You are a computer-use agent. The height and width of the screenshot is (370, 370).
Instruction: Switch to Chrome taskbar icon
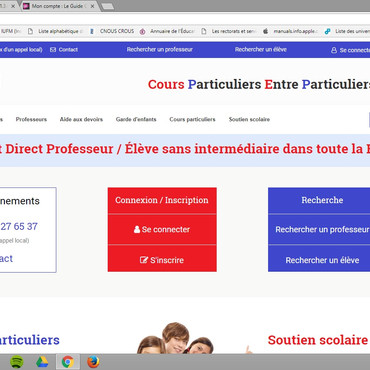[x=68, y=362]
